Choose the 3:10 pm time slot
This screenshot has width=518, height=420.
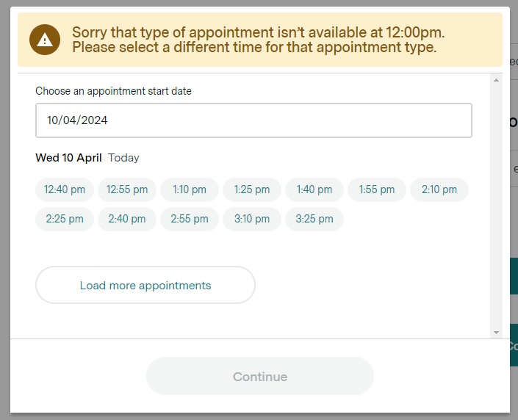(x=252, y=219)
